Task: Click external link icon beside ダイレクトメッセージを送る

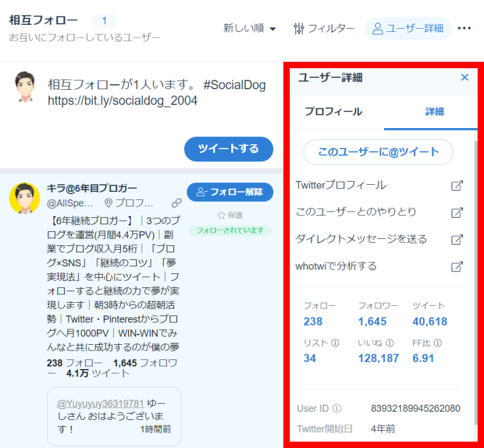Action: 457,240
